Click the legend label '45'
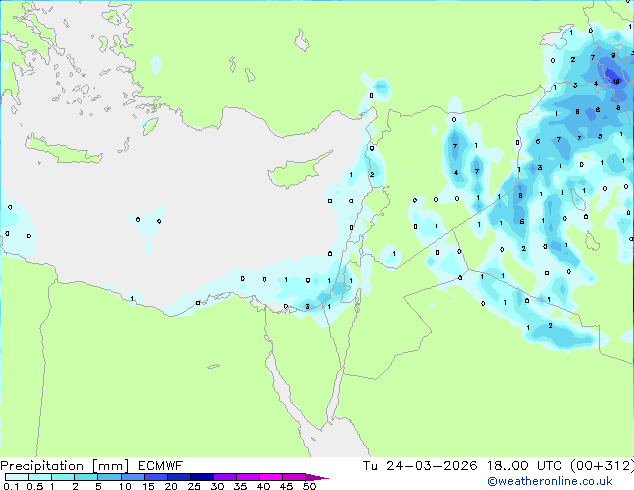Image resolution: width=634 pixels, height=490 pixels. pos(286,486)
